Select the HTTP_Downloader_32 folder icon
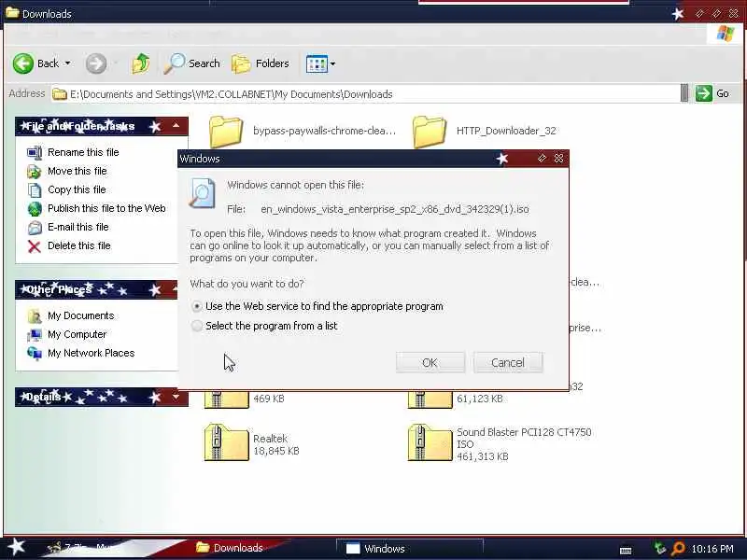 tap(430, 132)
